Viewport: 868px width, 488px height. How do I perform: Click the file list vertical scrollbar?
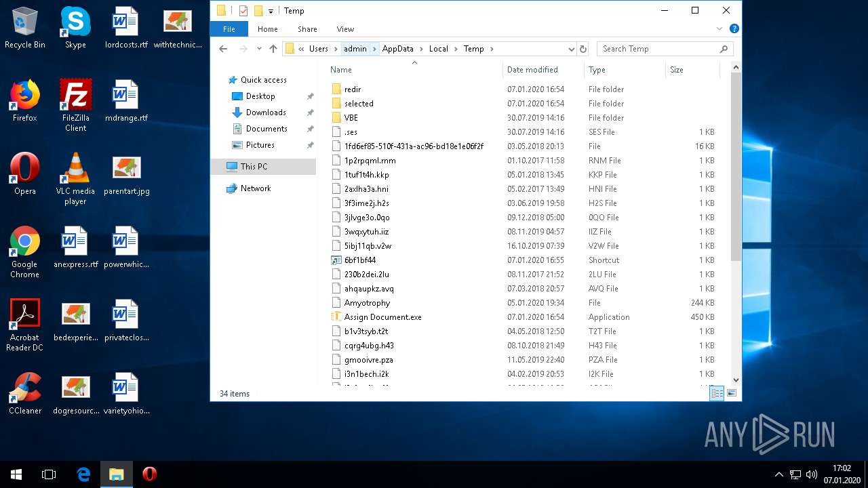(736, 166)
